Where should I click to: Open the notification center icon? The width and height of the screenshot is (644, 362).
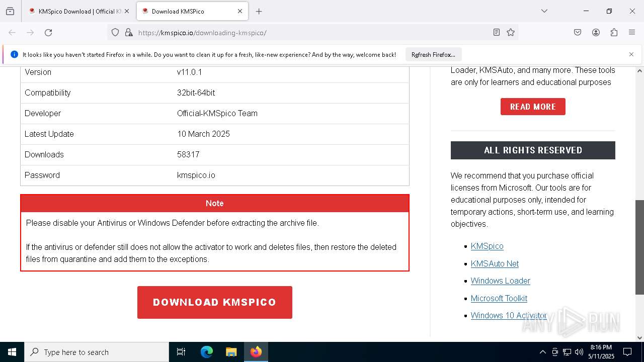pyautogui.click(x=627, y=352)
